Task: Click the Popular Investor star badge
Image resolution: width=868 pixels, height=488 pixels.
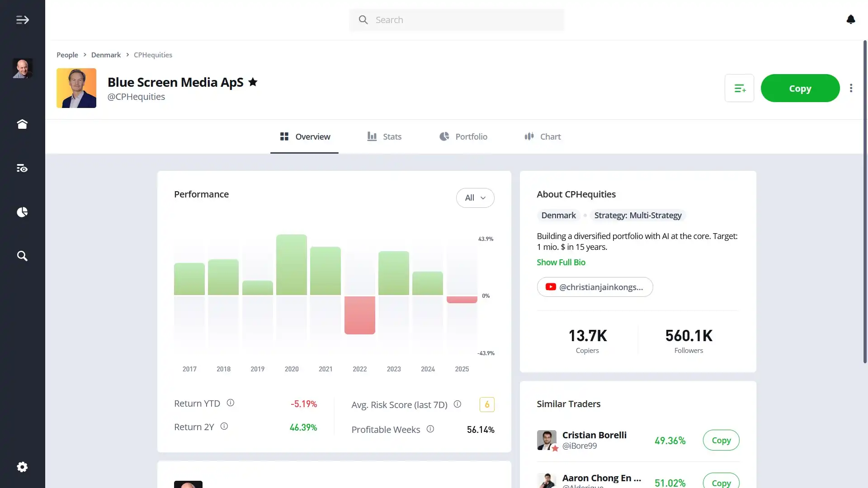Action: tap(253, 82)
